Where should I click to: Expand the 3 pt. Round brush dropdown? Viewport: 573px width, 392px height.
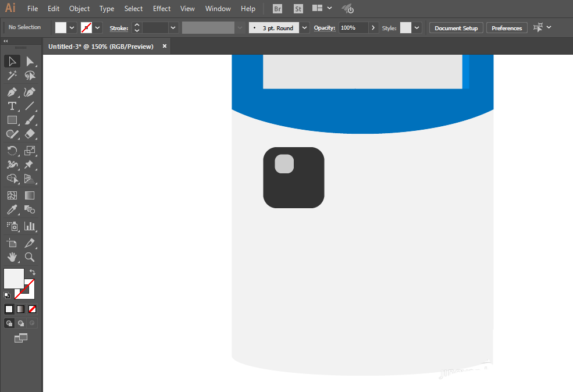pos(304,28)
